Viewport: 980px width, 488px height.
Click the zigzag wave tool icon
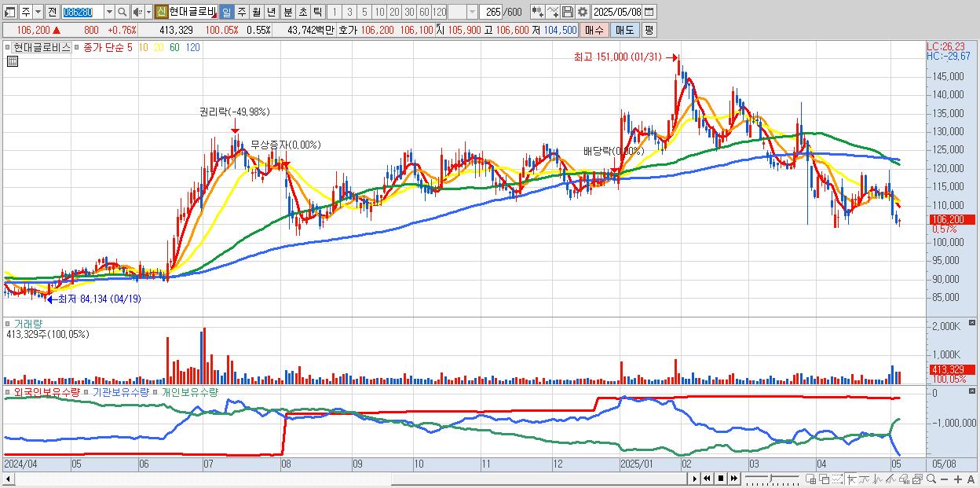(x=878, y=479)
